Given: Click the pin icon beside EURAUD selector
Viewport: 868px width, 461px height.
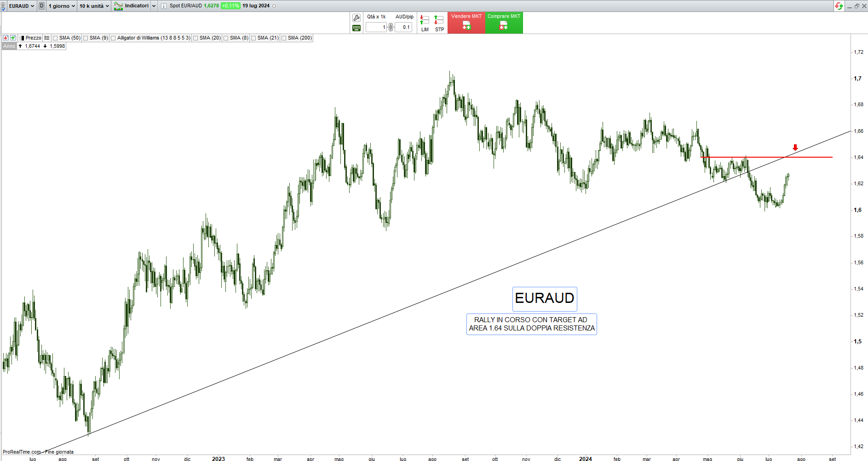Looking at the screenshot, I should [x=3, y=6].
